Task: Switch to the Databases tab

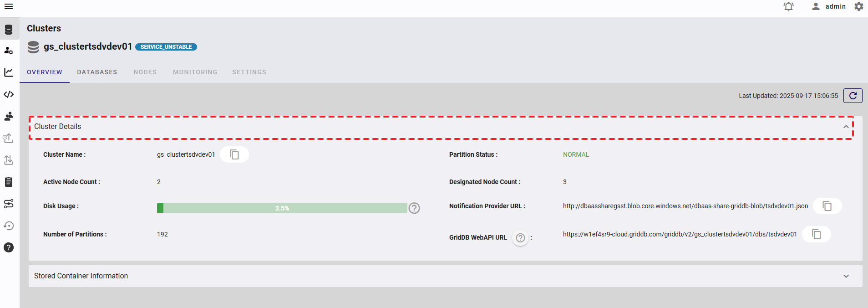Action: click(x=97, y=72)
